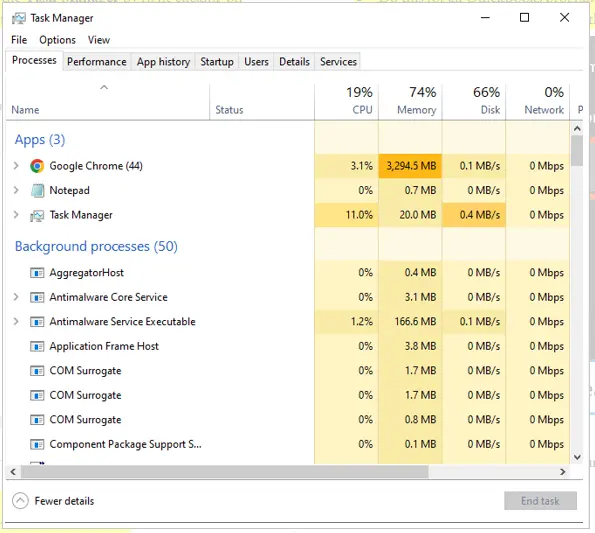
Task: Click the AggregatorHost process icon
Action: (x=37, y=273)
